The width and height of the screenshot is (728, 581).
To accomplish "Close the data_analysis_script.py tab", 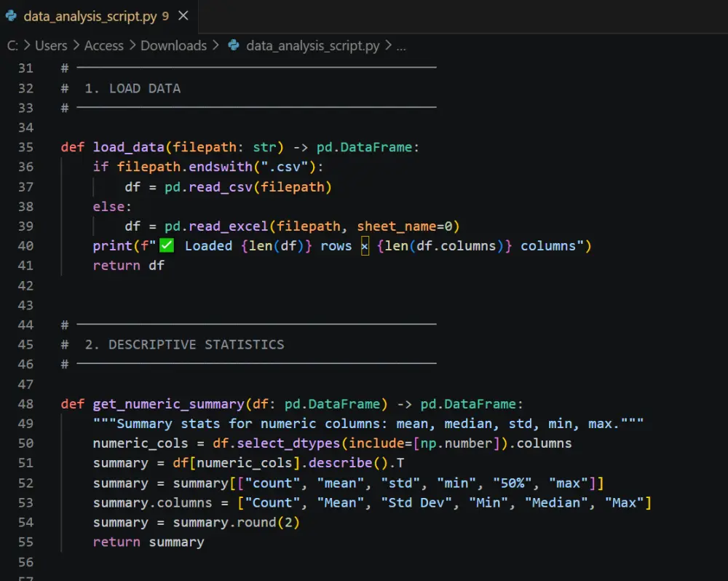I will click(x=183, y=16).
